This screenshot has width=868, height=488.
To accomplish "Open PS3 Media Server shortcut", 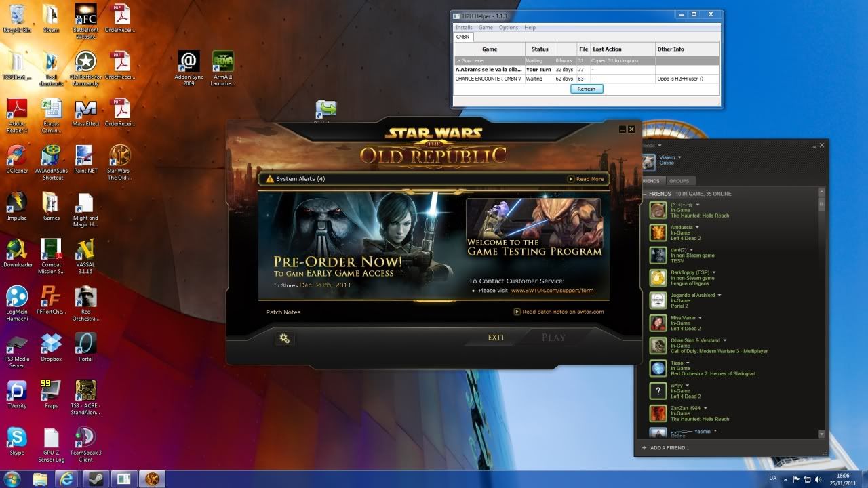I will pos(17,350).
